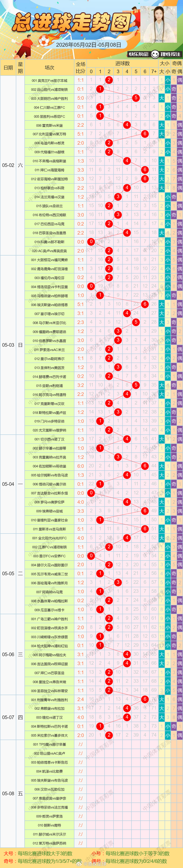This screenshot has height=868, width=183.
Task: Select the 05-06 date cell
Action: 8,655
